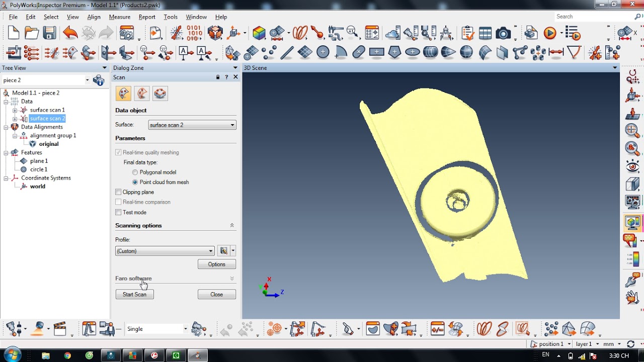The width and height of the screenshot is (644, 362).
Task: Select Point cloud from mesh radio button
Action: point(135,182)
